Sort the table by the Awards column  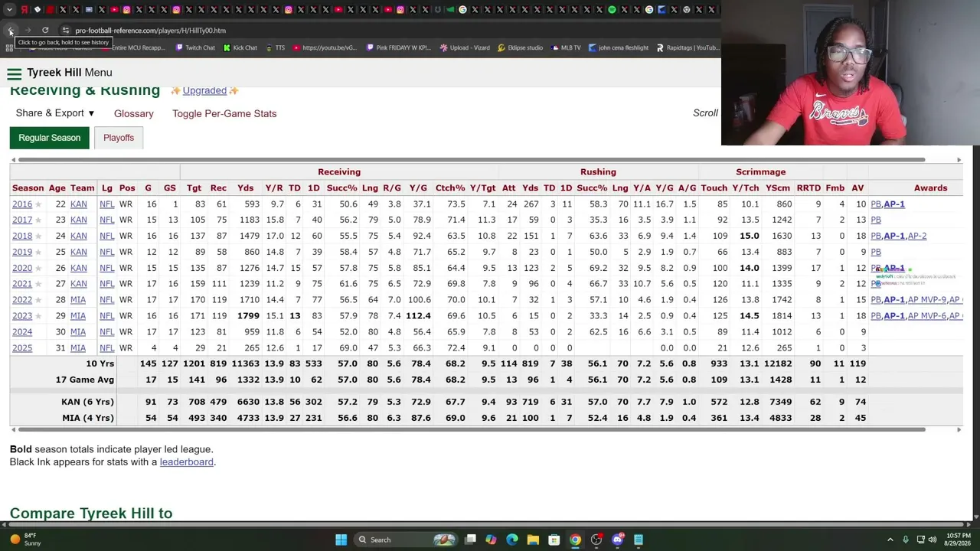pyautogui.click(x=930, y=187)
